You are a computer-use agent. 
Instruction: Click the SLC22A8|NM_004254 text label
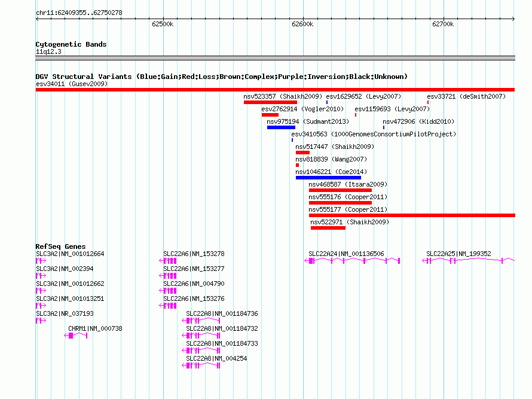coord(216,358)
